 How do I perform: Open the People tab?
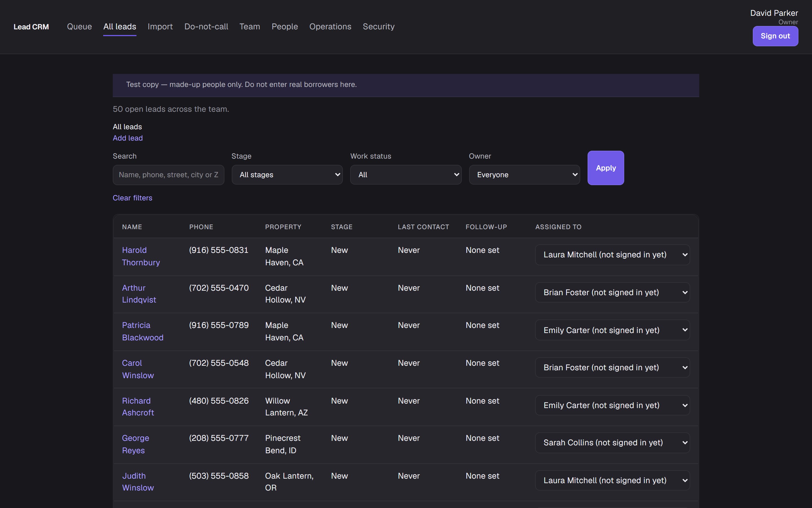pyautogui.click(x=284, y=27)
